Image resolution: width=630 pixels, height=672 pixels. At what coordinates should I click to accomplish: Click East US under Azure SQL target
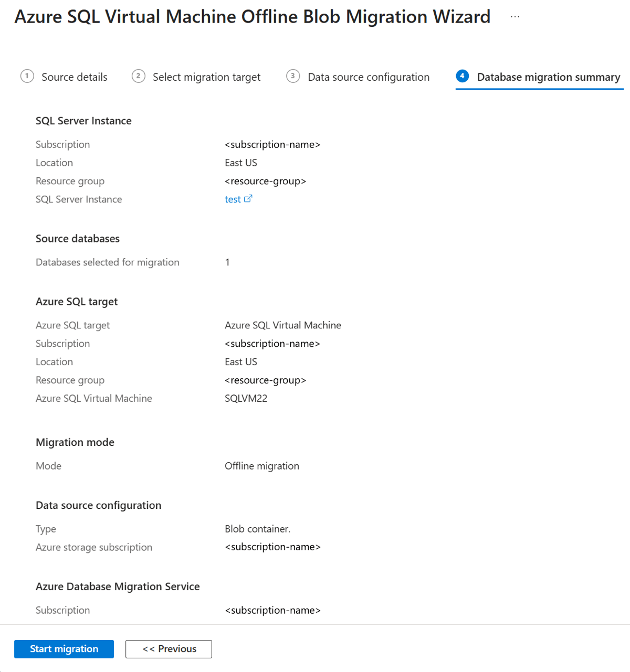point(241,362)
